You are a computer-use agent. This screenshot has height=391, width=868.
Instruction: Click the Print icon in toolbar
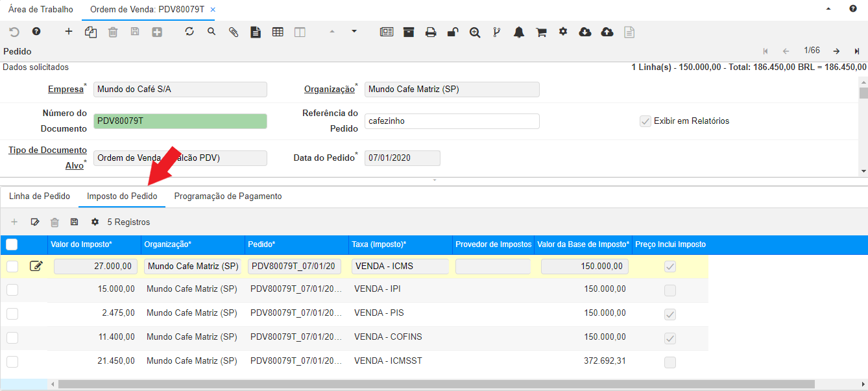pyautogui.click(x=431, y=32)
